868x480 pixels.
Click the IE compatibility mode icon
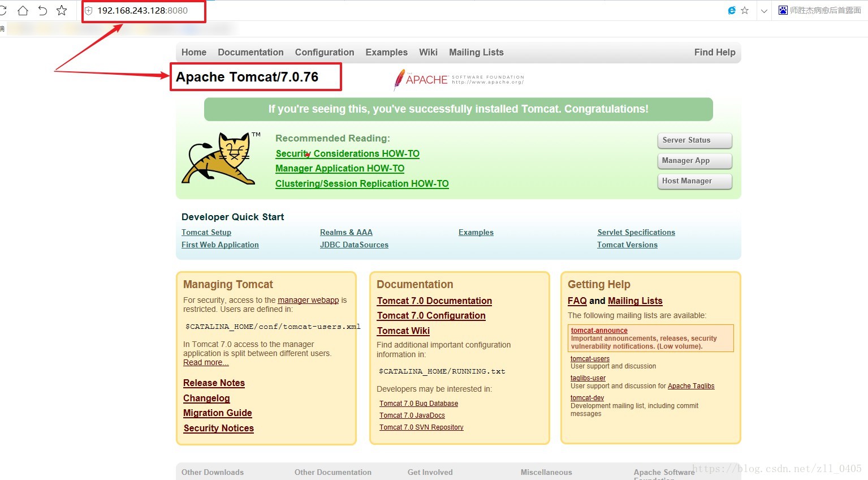(732, 10)
